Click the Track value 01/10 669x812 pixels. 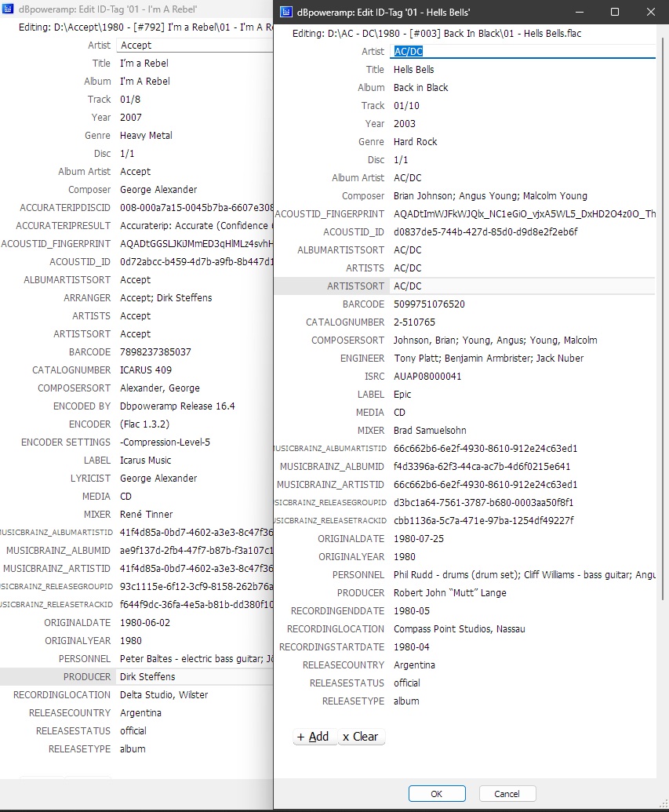(x=406, y=106)
